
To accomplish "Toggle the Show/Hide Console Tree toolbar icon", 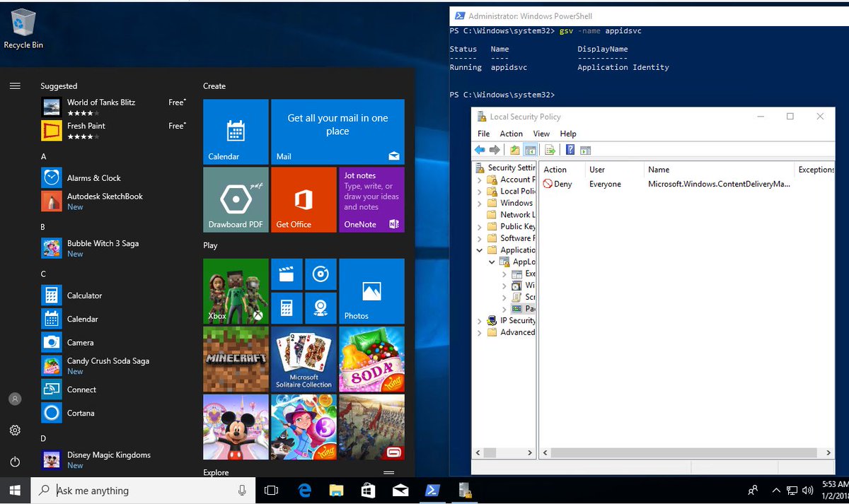I will click(530, 150).
